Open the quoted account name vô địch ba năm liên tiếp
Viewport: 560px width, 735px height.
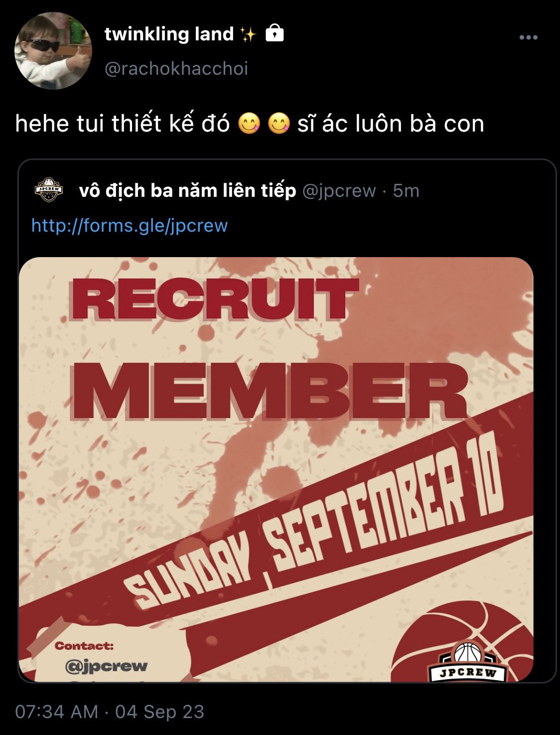[x=187, y=190]
